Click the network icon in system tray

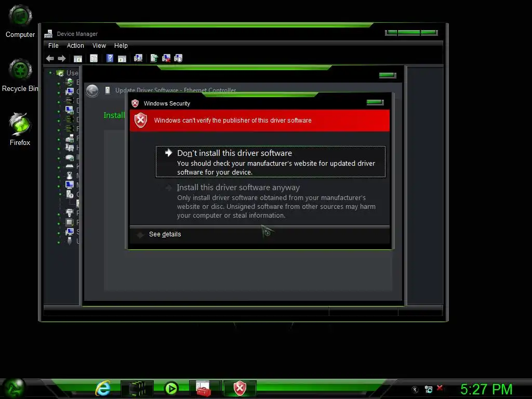(429, 389)
